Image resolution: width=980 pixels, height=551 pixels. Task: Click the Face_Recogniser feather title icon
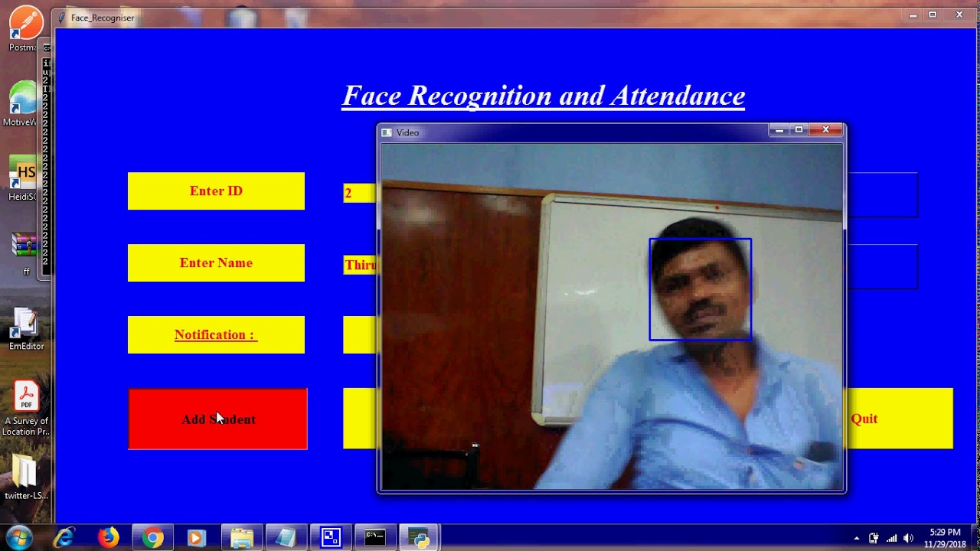62,18
